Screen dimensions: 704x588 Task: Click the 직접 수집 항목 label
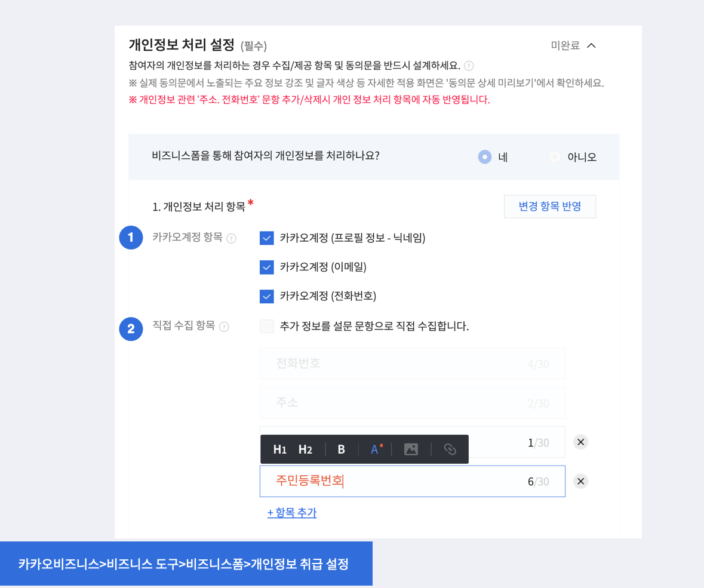coord(184,325)
